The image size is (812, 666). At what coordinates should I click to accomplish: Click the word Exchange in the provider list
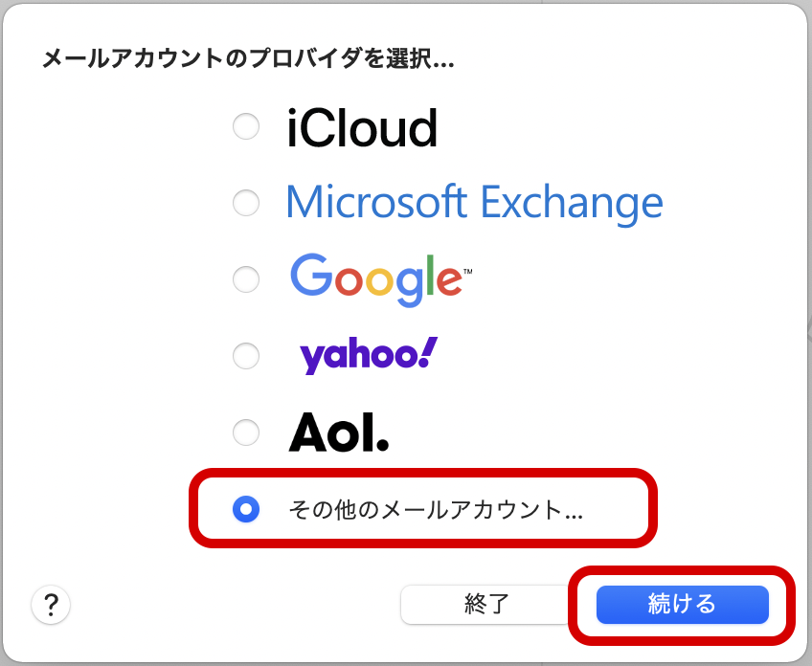point(571,203)
